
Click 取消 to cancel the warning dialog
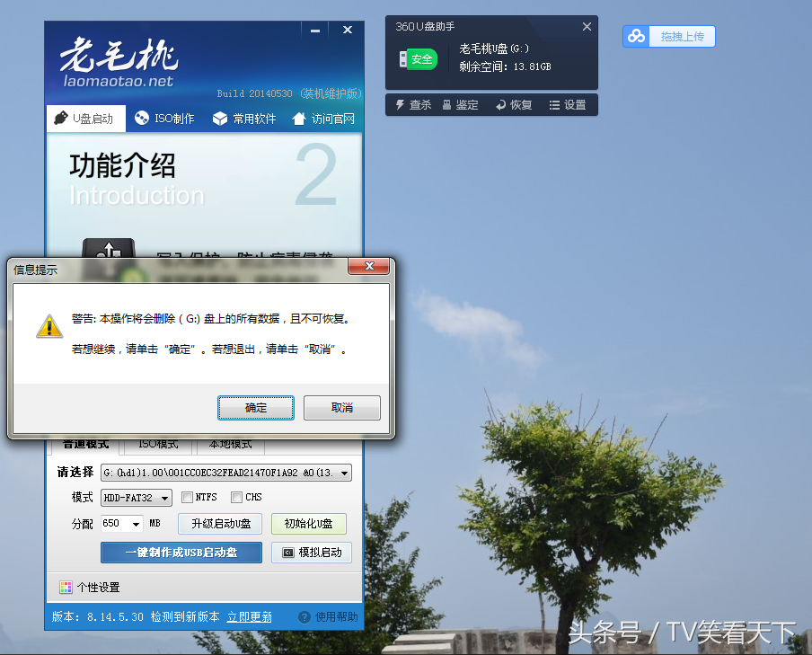point(342,408)
